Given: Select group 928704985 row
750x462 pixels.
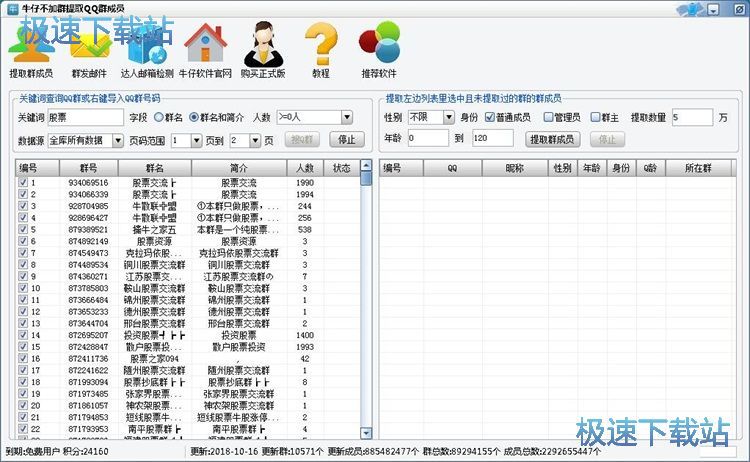Looking at the screenshot, I should tap(187, 206).
